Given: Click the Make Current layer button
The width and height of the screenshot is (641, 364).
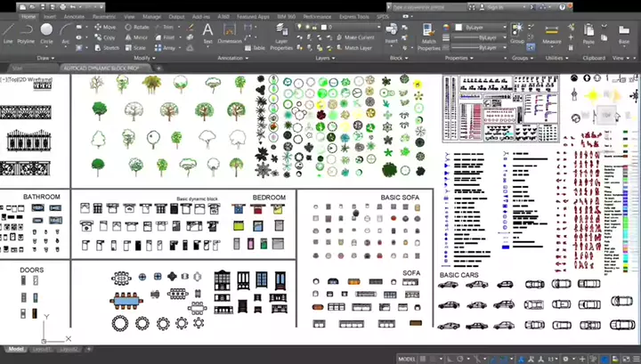Looking at the screenshot, I should click(360, 37).
